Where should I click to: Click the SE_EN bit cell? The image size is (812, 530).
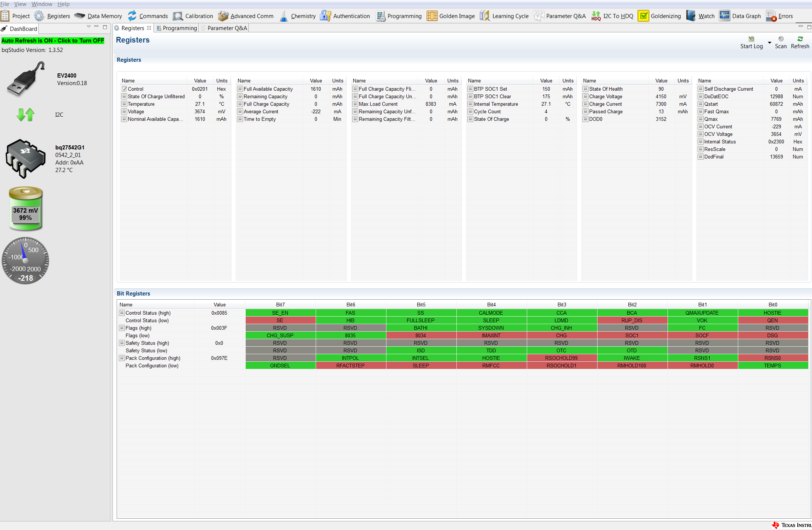click(x=280, y=313)
